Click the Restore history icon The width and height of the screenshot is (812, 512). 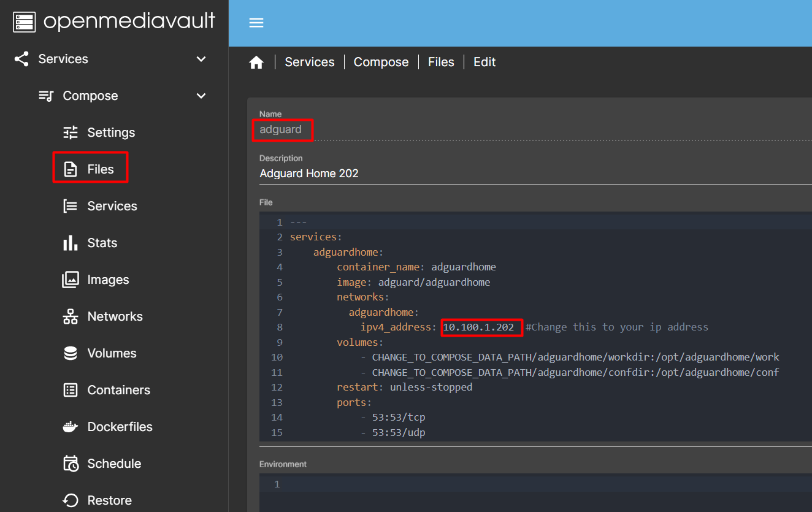pos(71,500)
